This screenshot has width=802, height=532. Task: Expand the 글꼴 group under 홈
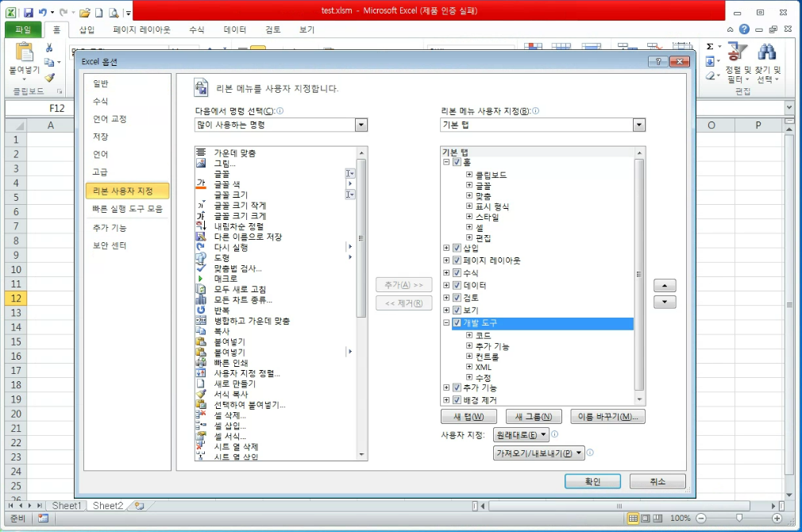coord(469,185)
